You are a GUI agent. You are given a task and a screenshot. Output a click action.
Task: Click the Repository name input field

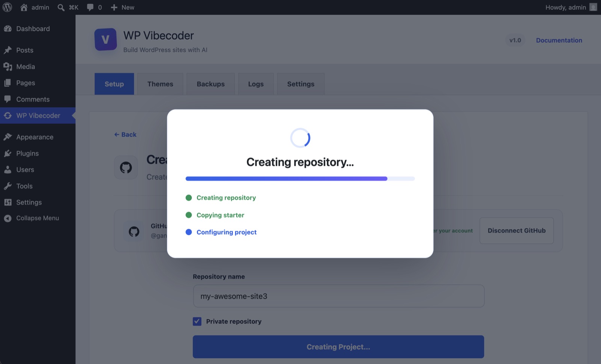point(339,296)
